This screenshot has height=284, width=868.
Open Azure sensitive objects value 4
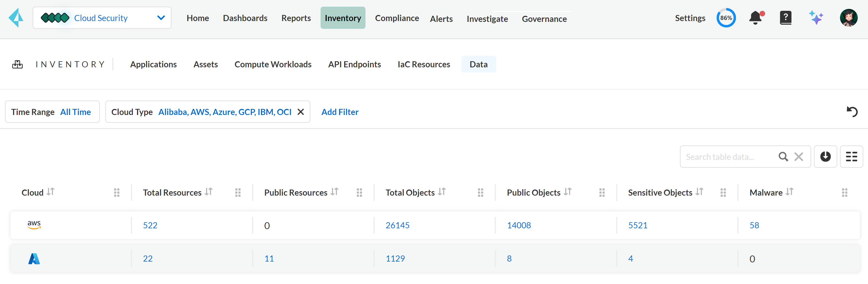pos(630,259)
